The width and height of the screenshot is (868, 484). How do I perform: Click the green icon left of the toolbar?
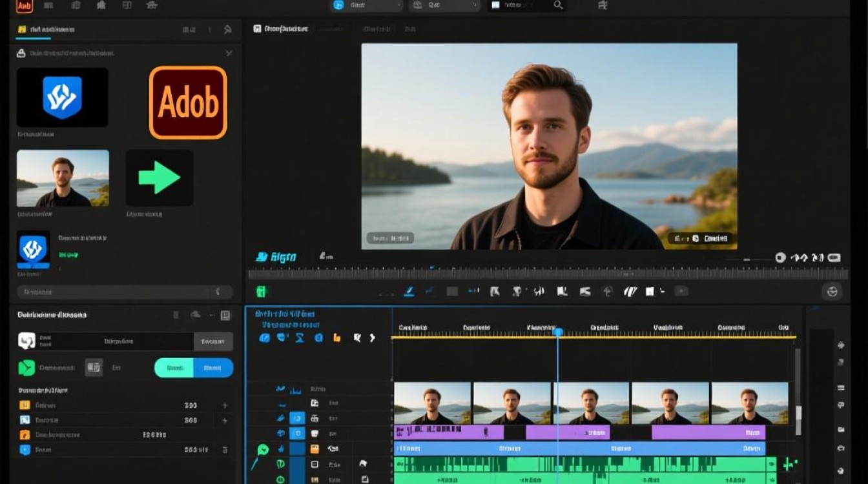pyautogui.click(x=261, y=292)
